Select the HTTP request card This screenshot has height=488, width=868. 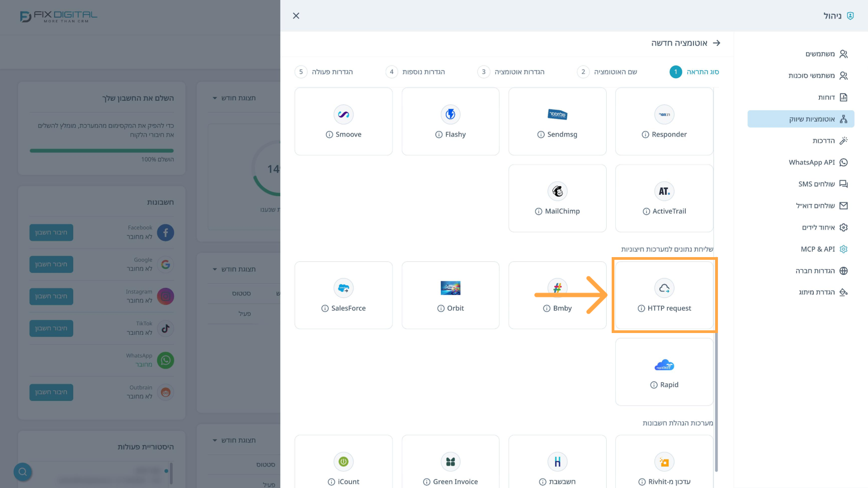pos(664,295)
